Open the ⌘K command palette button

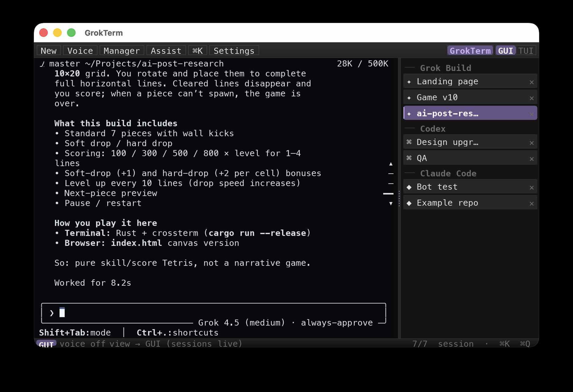point(197,51)
